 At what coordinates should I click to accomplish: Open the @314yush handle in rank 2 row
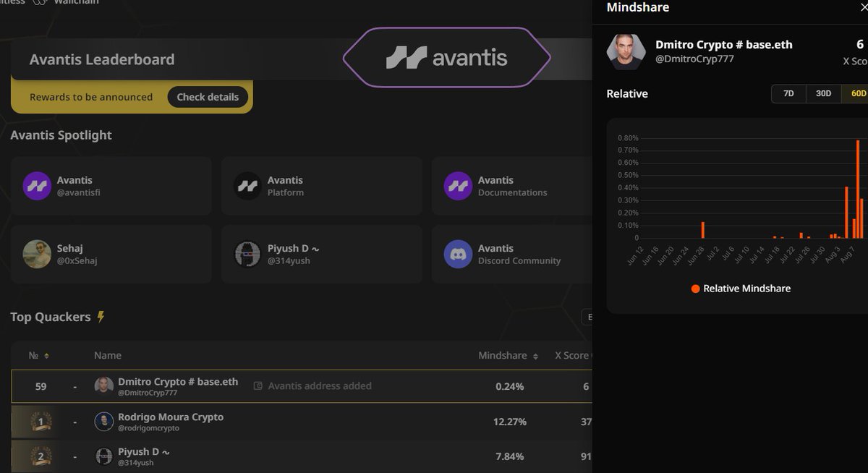click(x=136, y=463)
